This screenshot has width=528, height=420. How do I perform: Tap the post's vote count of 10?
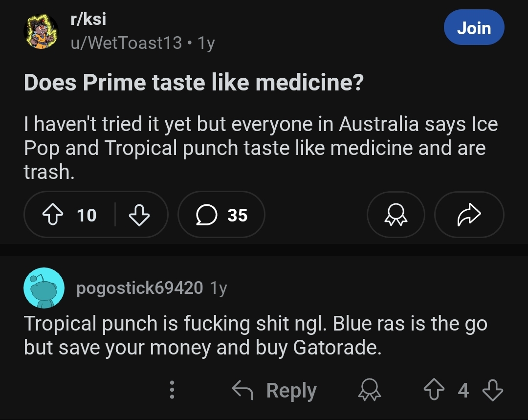pyautogui.click(x=87, y=215)
